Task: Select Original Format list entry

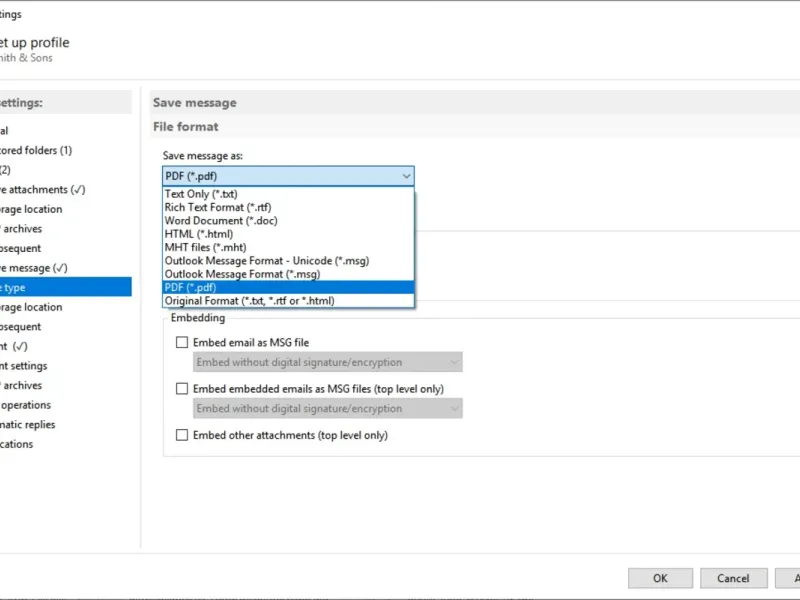Action: coord(250,300)
